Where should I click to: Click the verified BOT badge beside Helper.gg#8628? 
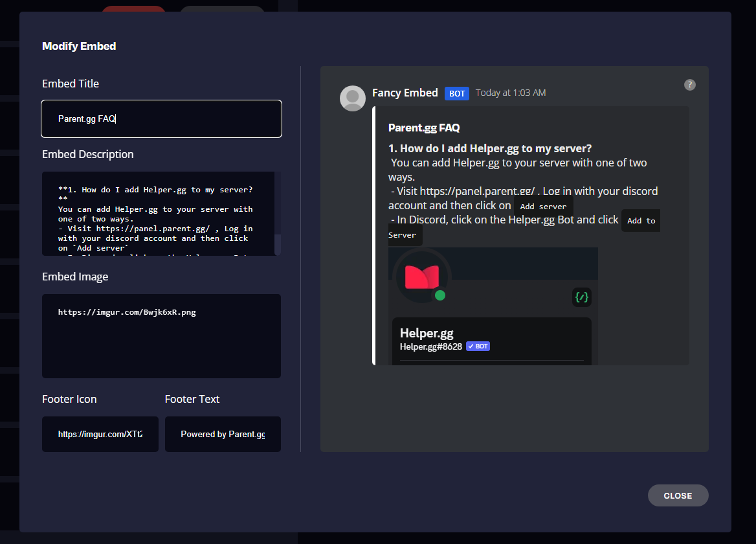click(478, 346)
